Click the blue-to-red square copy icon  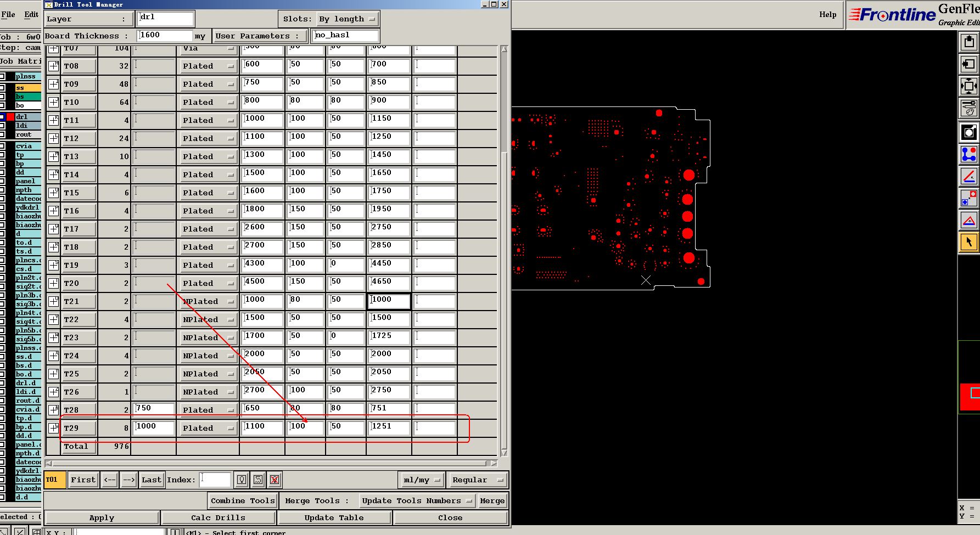coord(969,198)
